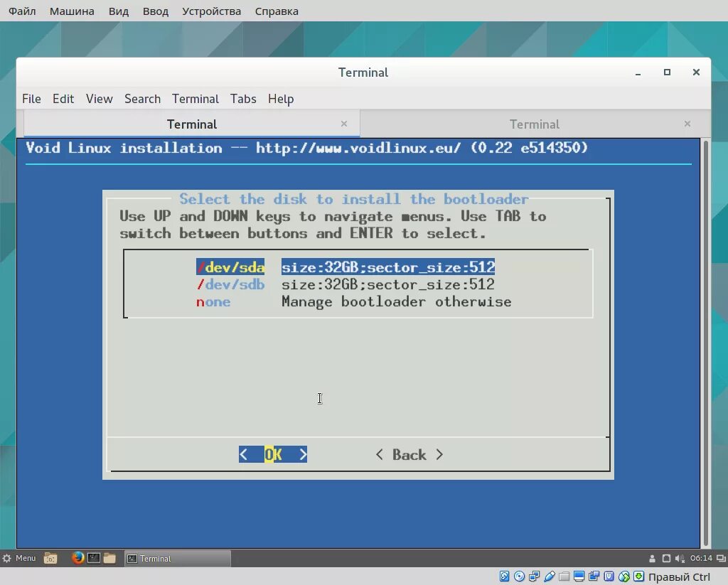The height and width of the screenshot is (585, 728).
Task: Open VirtualBox hard disk activity icon
Action: click(x=504, y=576)
